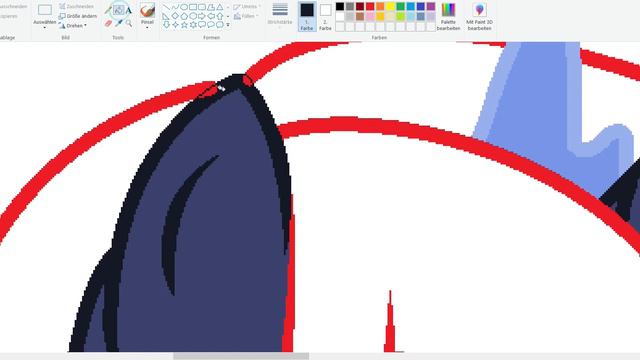Choose the Rounded rectangle shape
This screenshot has height=360, width=640.
[202, 7]
